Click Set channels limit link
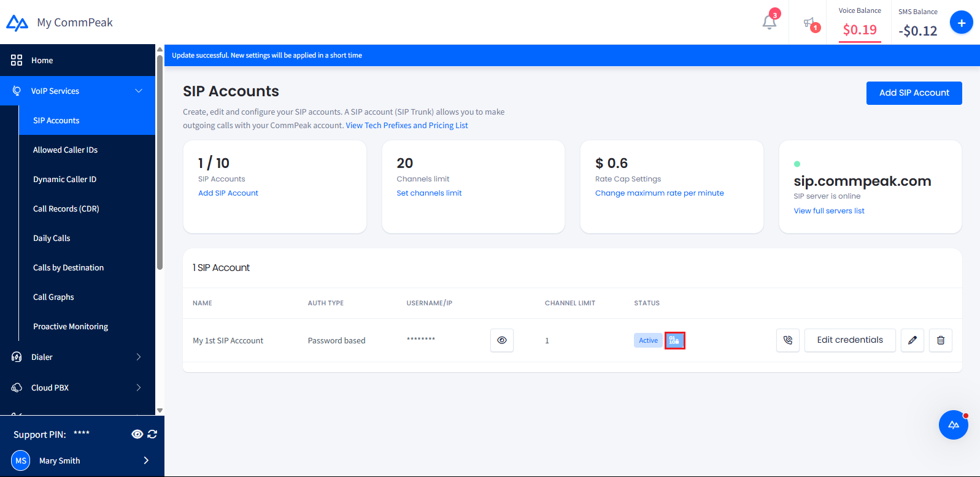 (x=429, y=193)
